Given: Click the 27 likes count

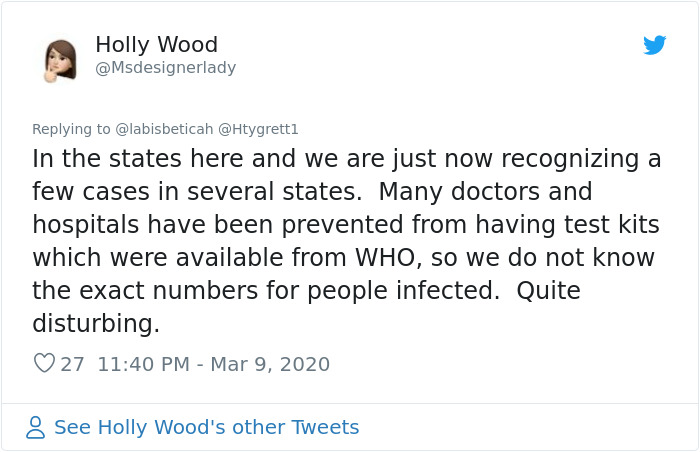Looking at the screenshot, I should pos(73,364).
